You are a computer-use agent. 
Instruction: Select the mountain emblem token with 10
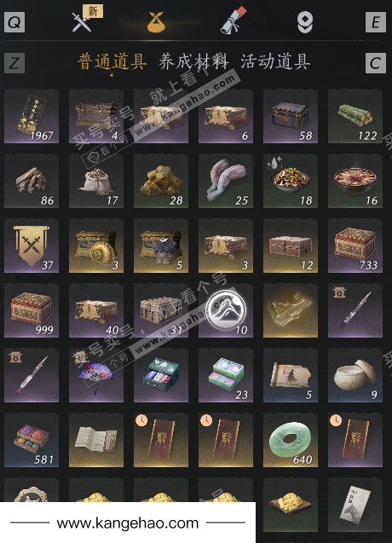226,310
